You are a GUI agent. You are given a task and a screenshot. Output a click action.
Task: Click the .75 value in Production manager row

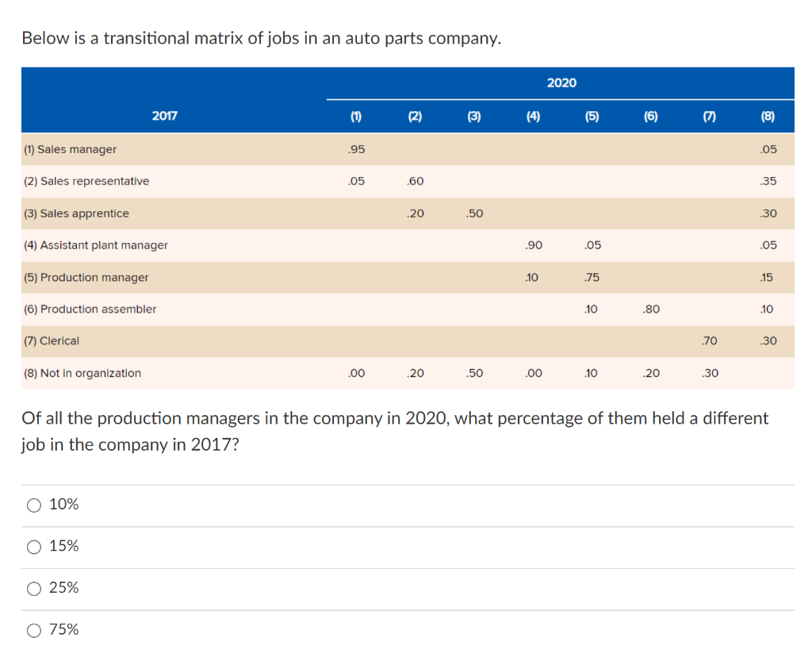(x=592, y=277)
